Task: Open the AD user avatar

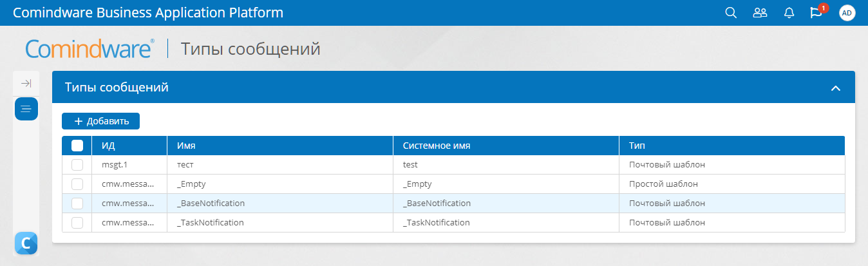Action: [847, 13]
